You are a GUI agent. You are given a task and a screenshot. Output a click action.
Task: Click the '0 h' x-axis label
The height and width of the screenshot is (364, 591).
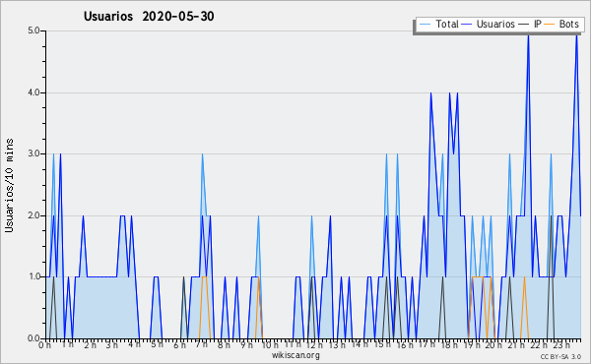[x=44, y=345]
